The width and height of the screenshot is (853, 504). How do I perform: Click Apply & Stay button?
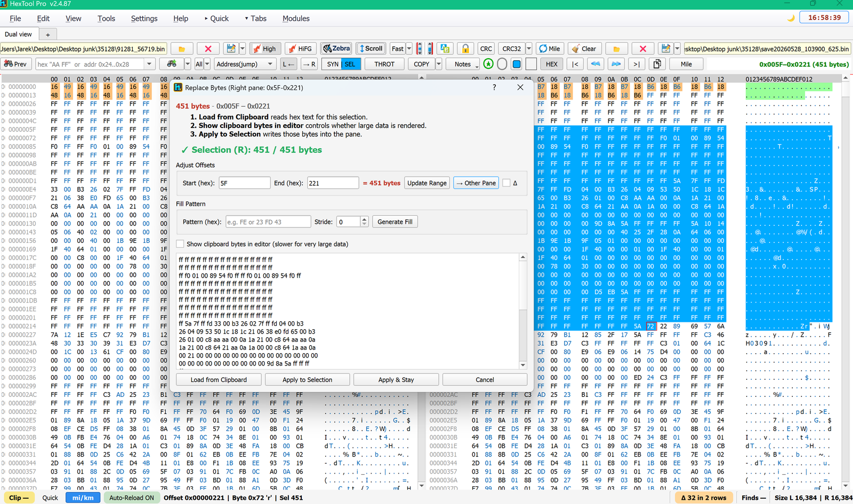396,380
